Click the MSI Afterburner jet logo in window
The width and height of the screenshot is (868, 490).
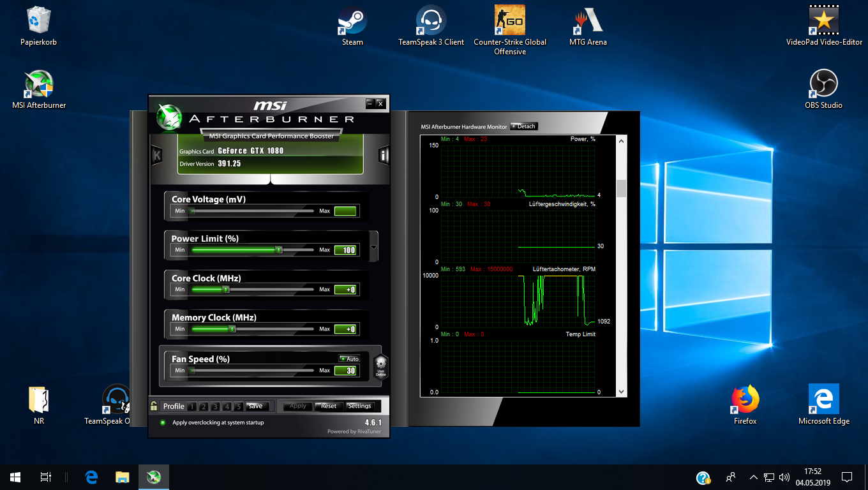[x=170, y=117]
